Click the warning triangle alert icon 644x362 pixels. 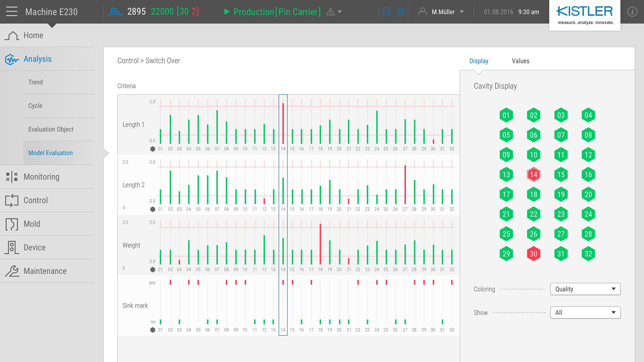tap(330, 12)
